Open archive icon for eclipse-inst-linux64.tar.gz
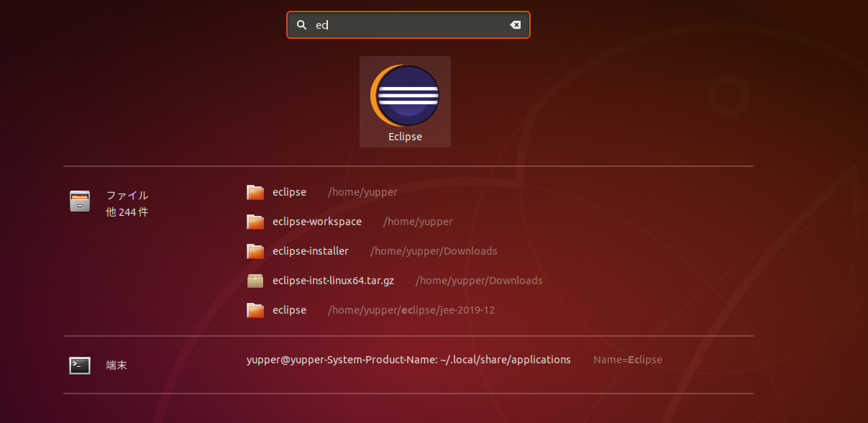The height and width of the screenshot is (423, 868). click(x=255, y=281)
